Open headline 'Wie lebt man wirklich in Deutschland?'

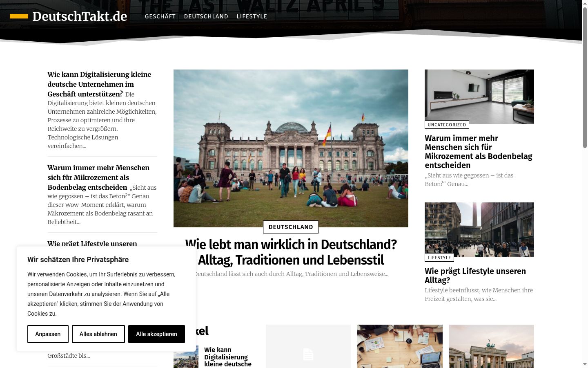click(x=291, y=252)
